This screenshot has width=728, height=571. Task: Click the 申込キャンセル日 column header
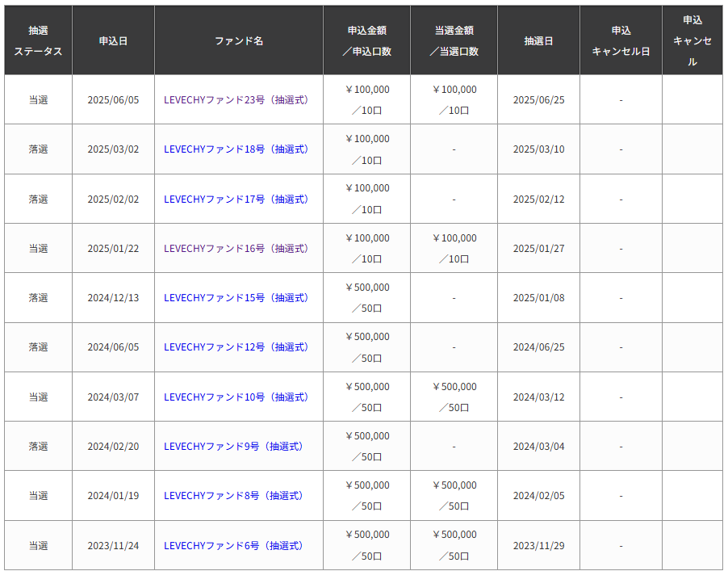click(621, 40)
